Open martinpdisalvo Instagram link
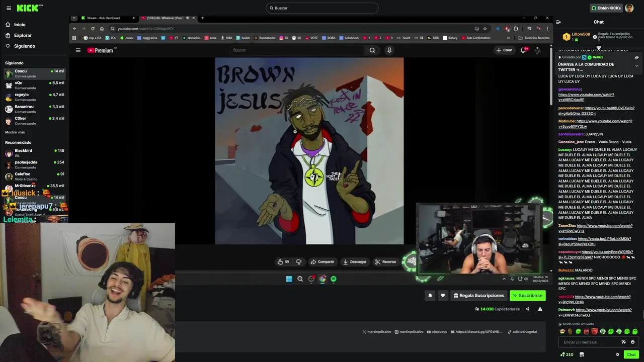 [409, 332]
